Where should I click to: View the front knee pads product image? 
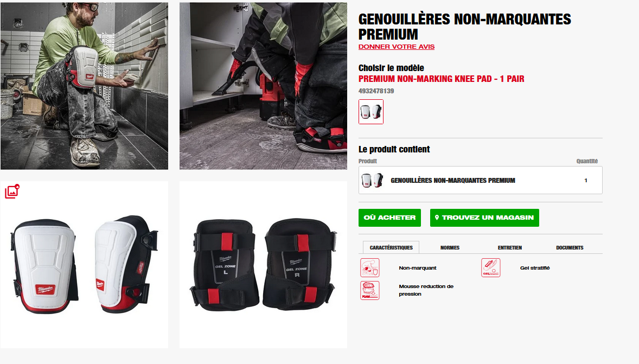click(85, 265)
